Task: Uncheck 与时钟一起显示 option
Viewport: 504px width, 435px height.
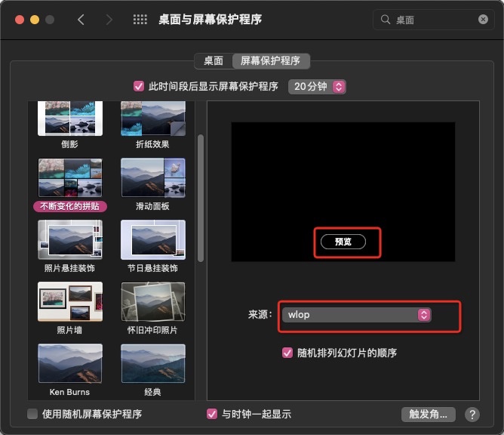Action: (x=212, y=414)
